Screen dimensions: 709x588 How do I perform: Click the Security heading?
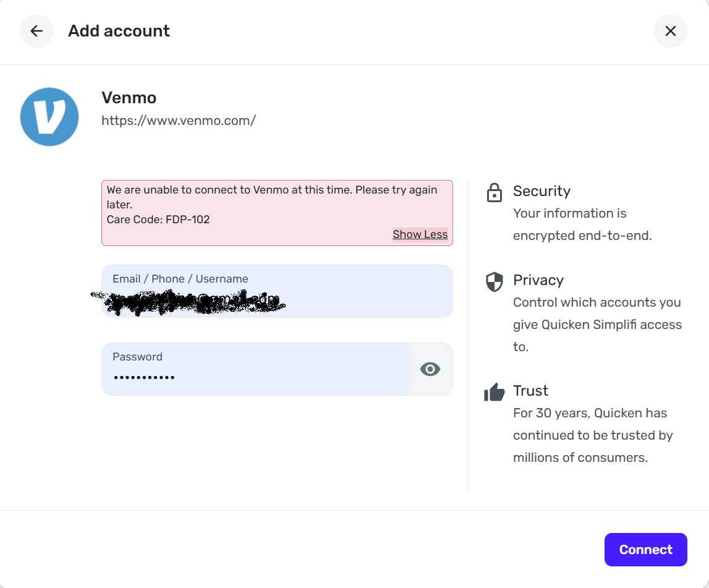pos(541,191)
